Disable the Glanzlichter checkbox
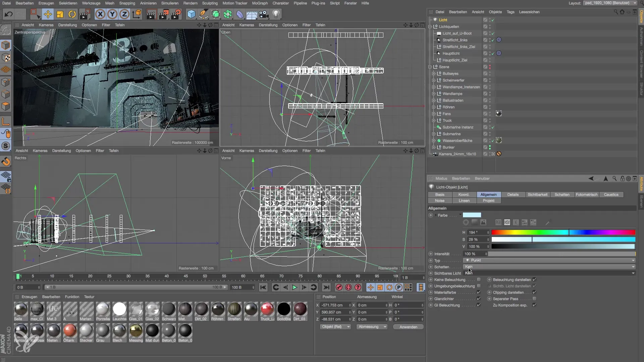 coord(479,299)
